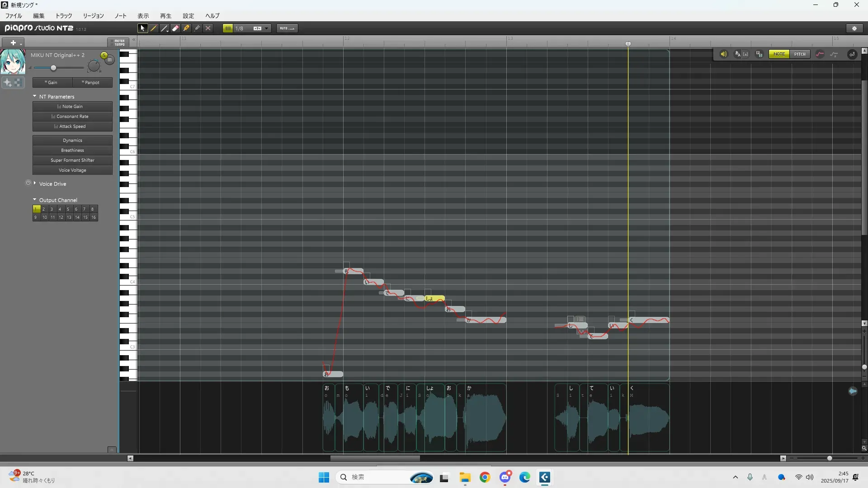The image size is (868, 488).
Task: Click the track volume slider
Action: point(53,68)
